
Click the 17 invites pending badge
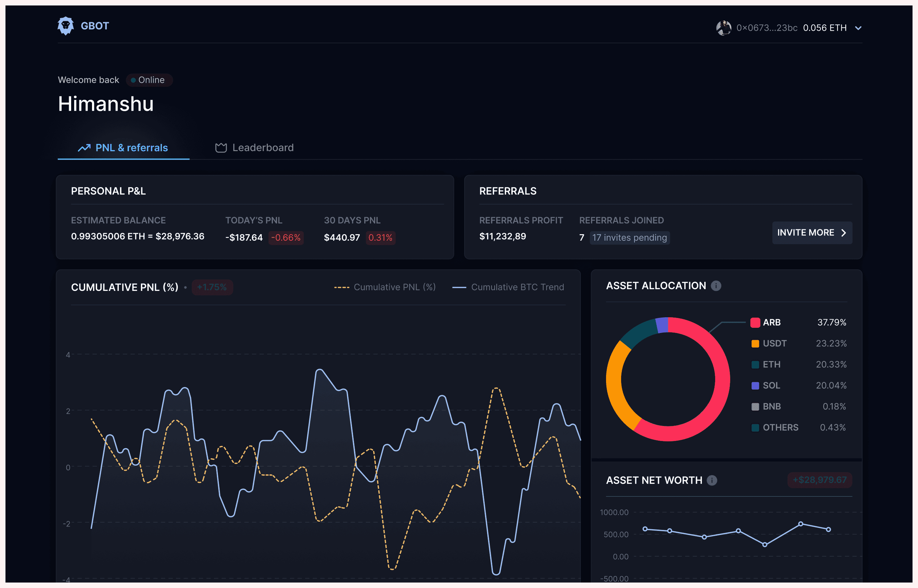pyautogui.click(x=629, y=238)
